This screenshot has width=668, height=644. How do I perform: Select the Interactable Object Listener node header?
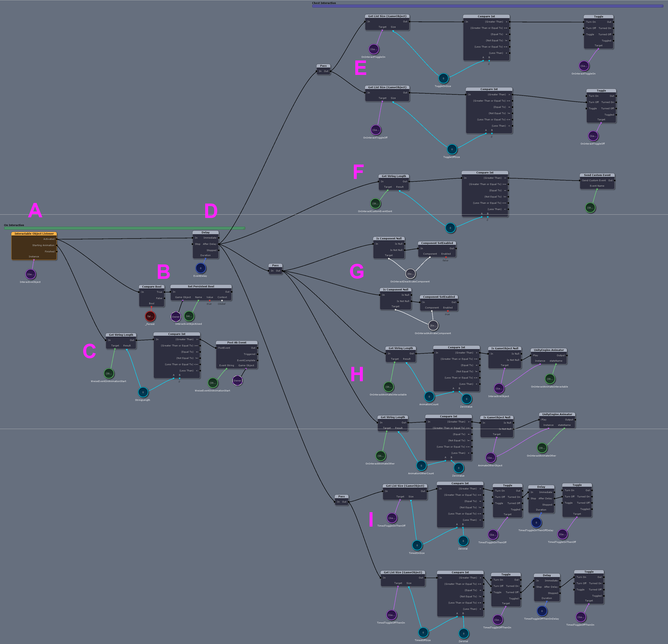[x=34, y=234]
